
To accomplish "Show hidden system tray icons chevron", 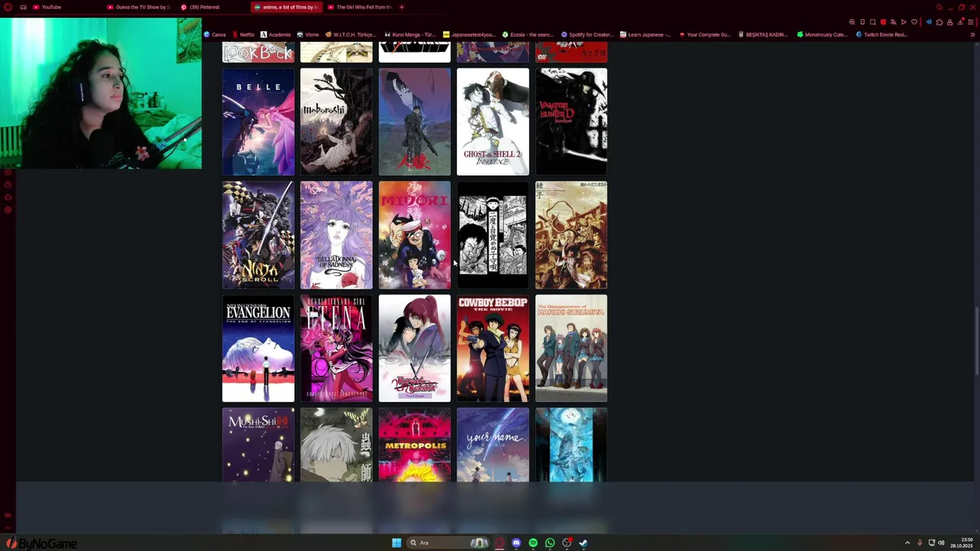I will pos(907,543).
